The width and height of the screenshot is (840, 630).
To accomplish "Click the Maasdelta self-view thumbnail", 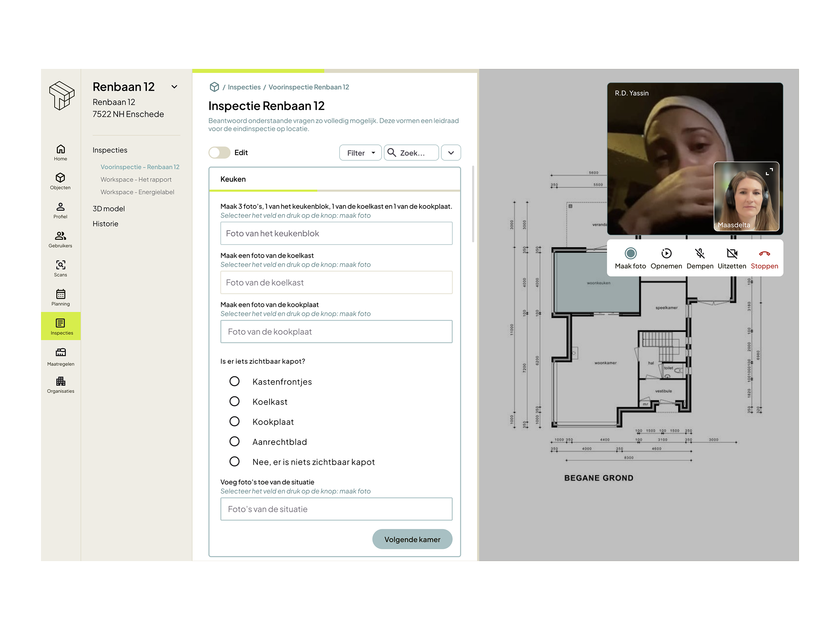I will pyautogui.click(x=746, y=197).
